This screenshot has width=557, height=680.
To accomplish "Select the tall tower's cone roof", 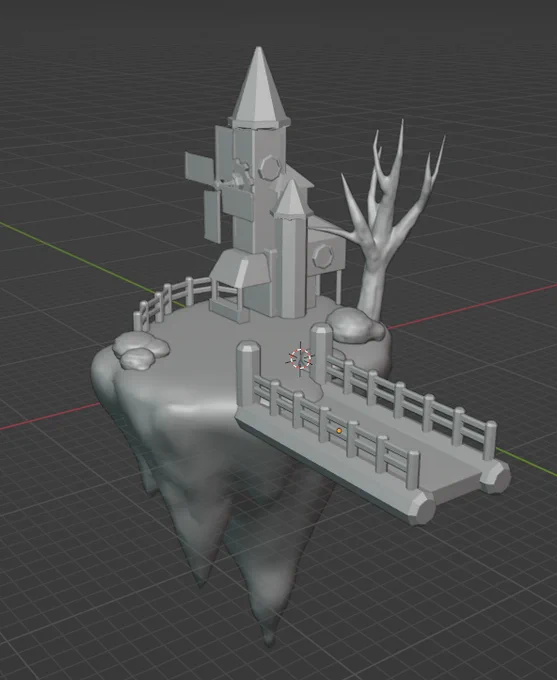I will pos(259,87).
